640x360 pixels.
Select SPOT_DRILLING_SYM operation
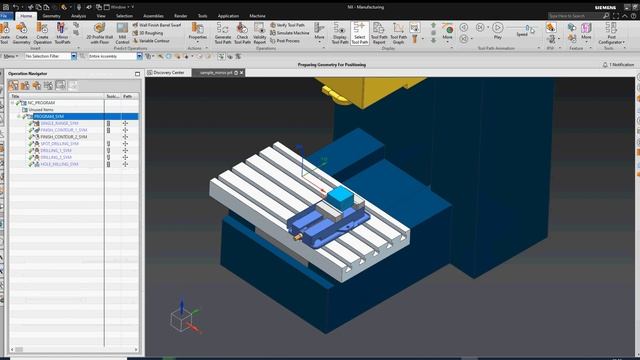pyautogui.click(x=60, y=144)
